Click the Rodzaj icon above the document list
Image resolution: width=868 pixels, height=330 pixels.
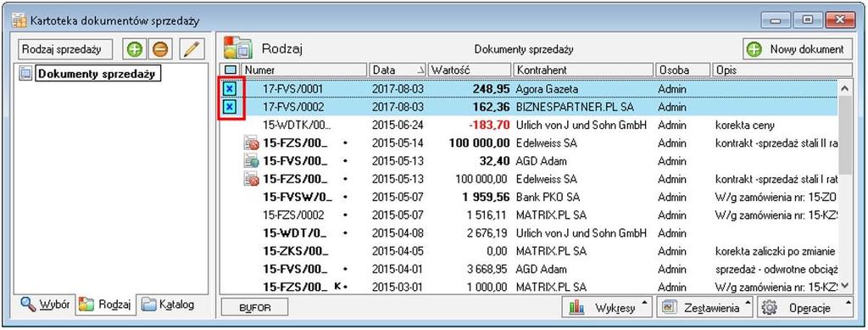[x=237, y=48]
